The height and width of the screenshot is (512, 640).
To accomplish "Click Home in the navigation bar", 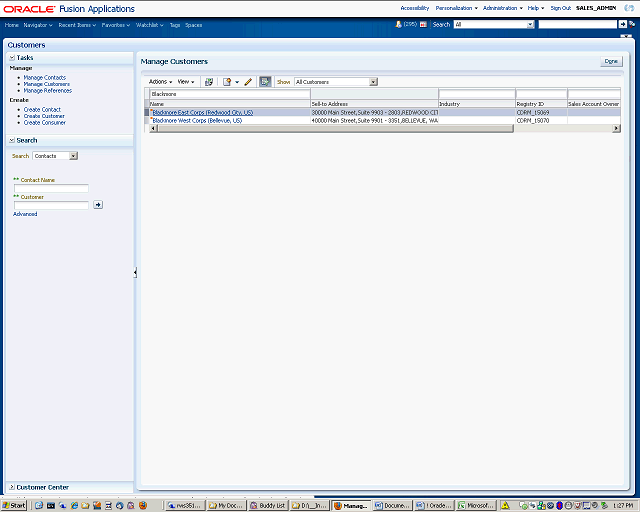I will click(11, 25).
